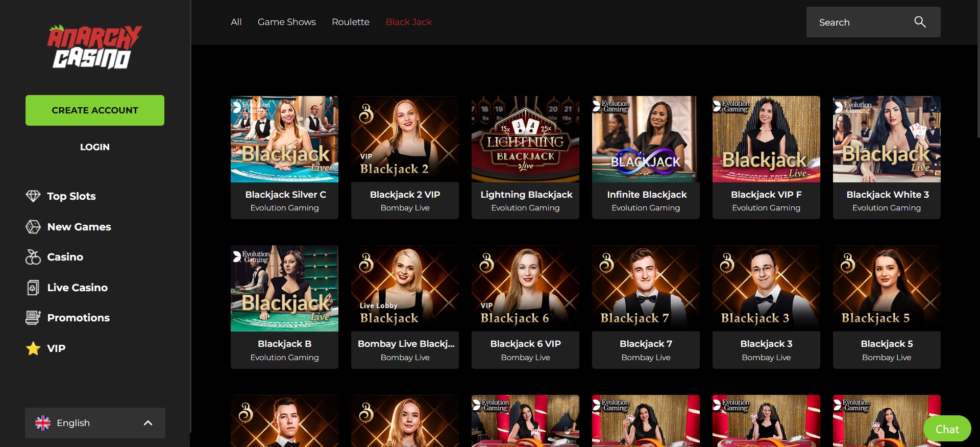Click the Blackjack 6 VIP title
The height and width of the screenshot is (447, 980).
coord(525,344)
